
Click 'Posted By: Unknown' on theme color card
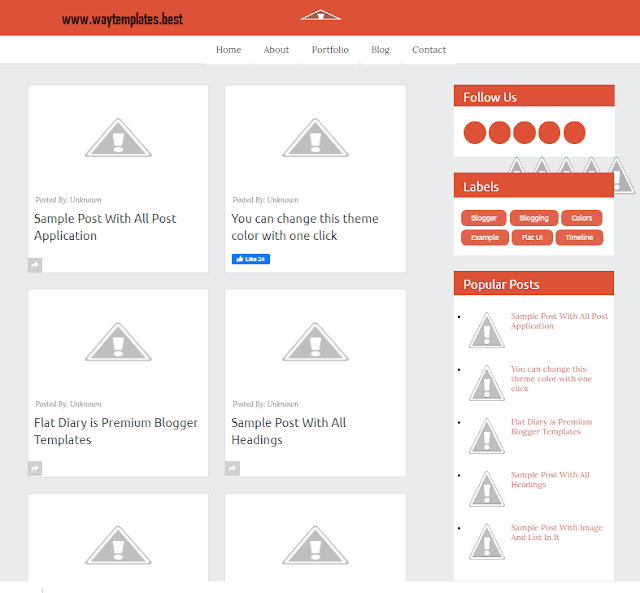click(x=266, y=200)
